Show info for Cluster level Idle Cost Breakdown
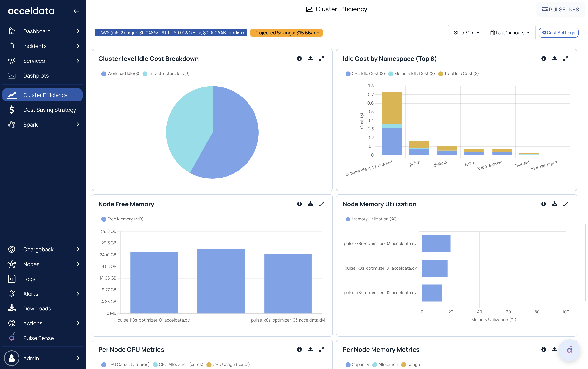Viewport: 588px width, 369px height. point(299,58)
